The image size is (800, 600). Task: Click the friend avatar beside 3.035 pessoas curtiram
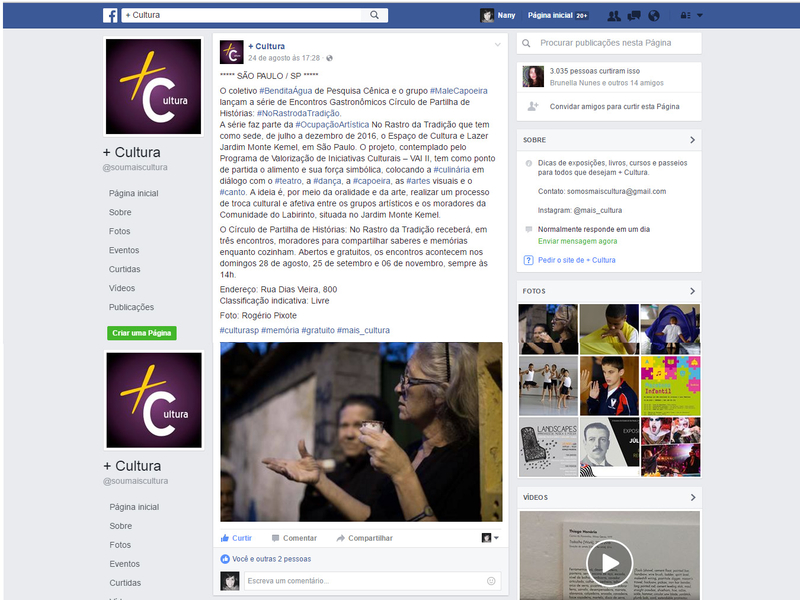[533, 77]
